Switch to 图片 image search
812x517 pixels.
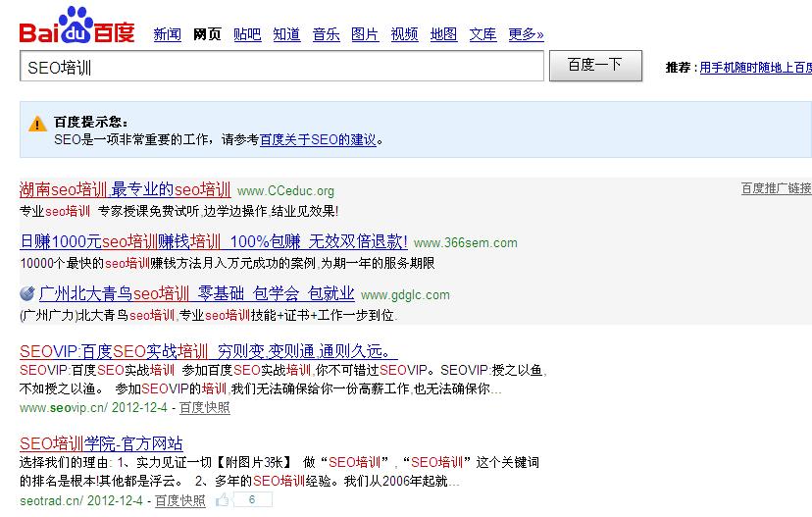click(x=365, y=34)
